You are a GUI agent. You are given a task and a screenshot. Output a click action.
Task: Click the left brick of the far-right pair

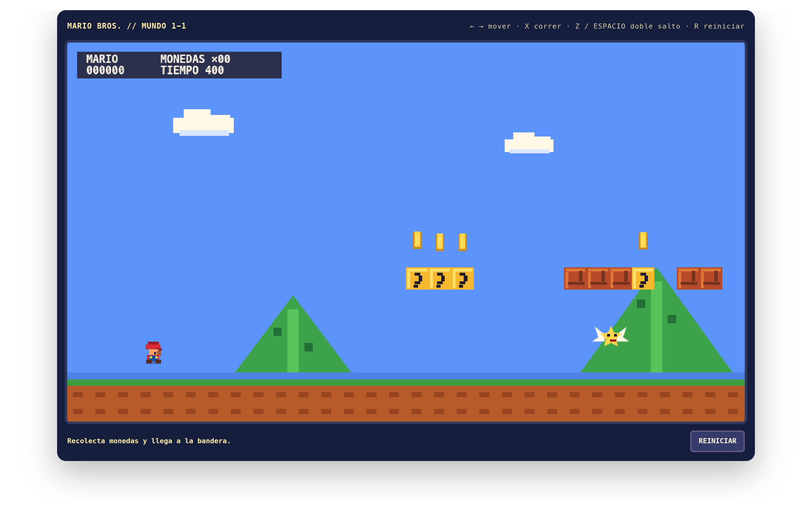688,278
